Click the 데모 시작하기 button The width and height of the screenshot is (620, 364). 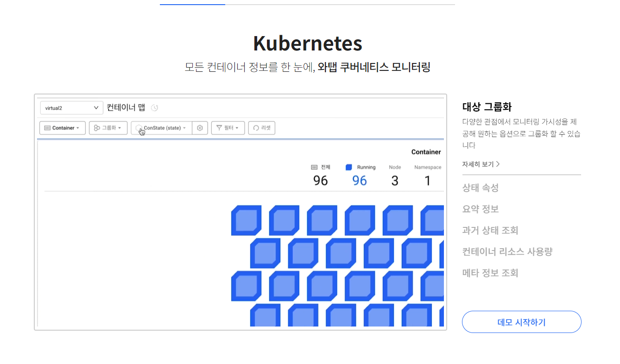tap(522, 322)
